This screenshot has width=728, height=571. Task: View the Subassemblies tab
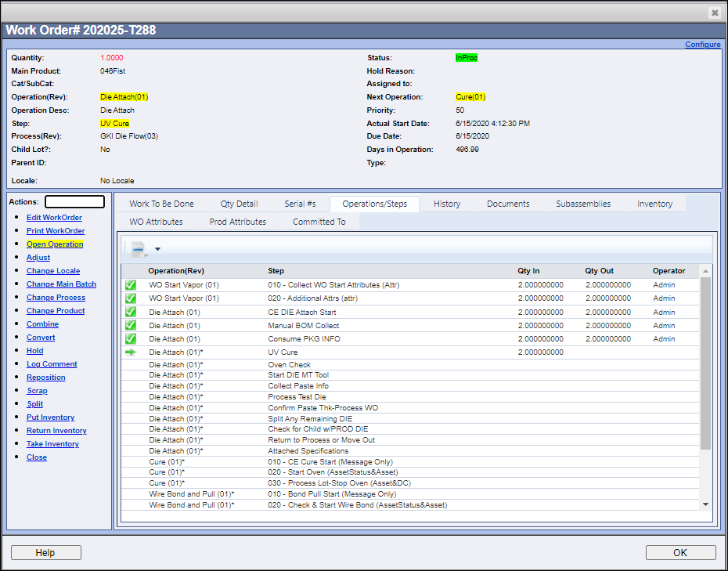point(582,203)
